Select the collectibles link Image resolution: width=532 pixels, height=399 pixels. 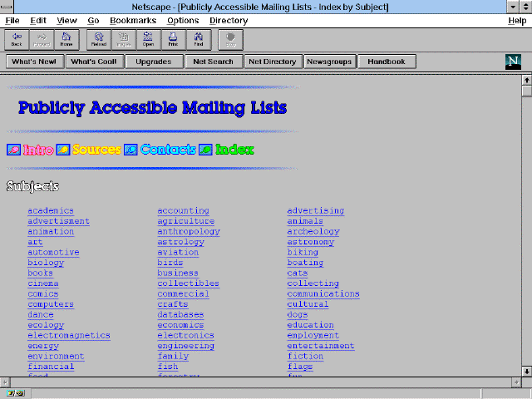tap(189, 283)
